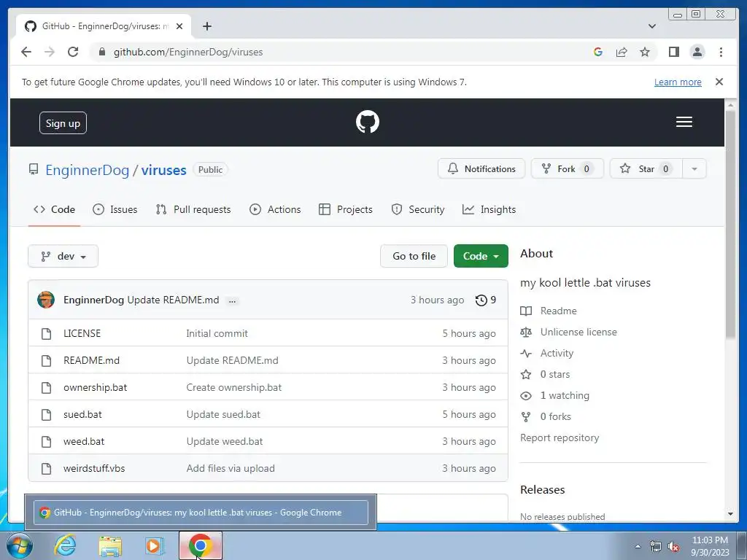Open the Chrome tab search chevron
Image resolution: width=747 pixels, height=560 pixels.
tap(651, 26)
